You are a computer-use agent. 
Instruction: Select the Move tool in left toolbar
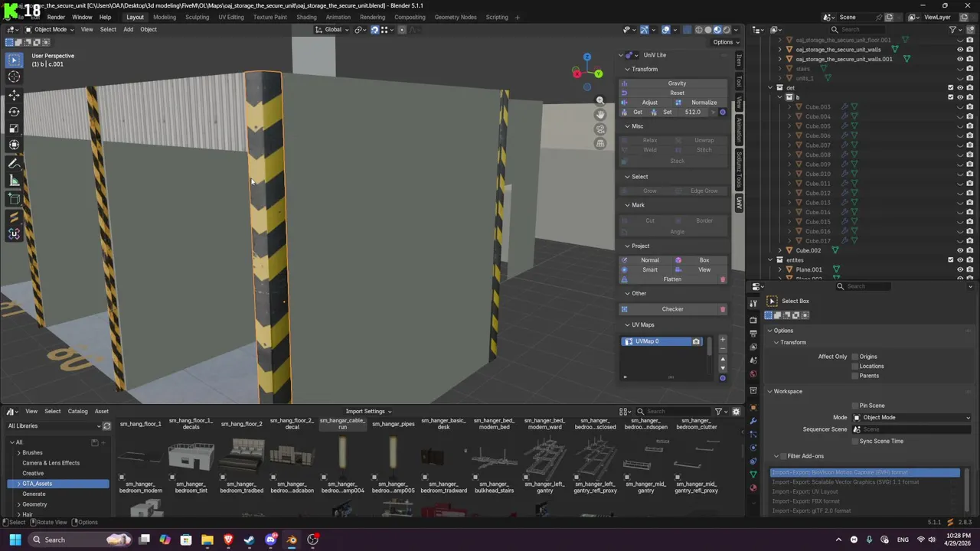click(x=14, y=95)
